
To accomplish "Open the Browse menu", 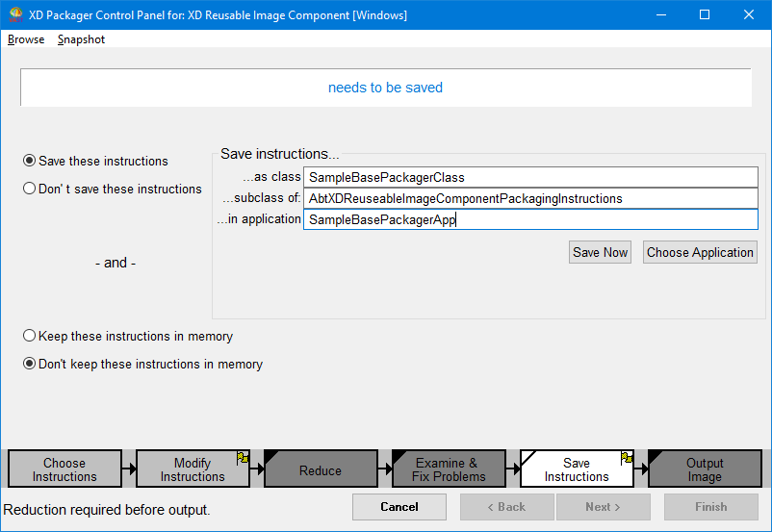I will point(26,39).
